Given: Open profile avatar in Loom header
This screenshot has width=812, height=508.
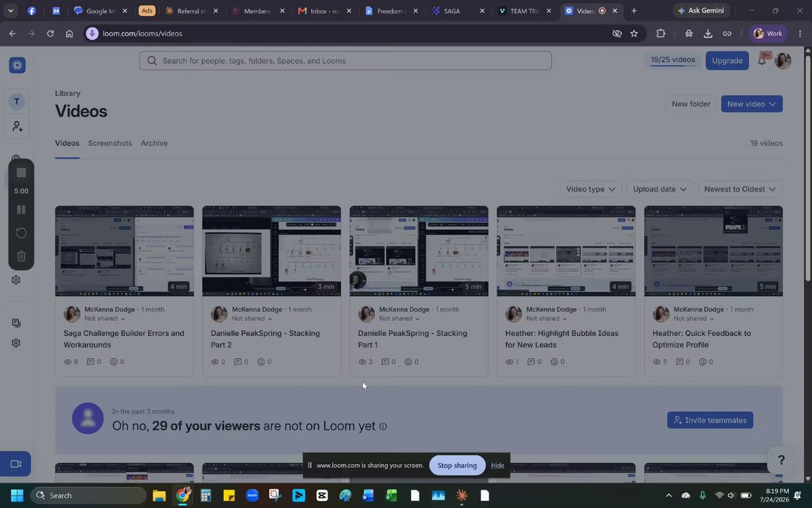Looking at the screenshot, I should pos(783,61).
